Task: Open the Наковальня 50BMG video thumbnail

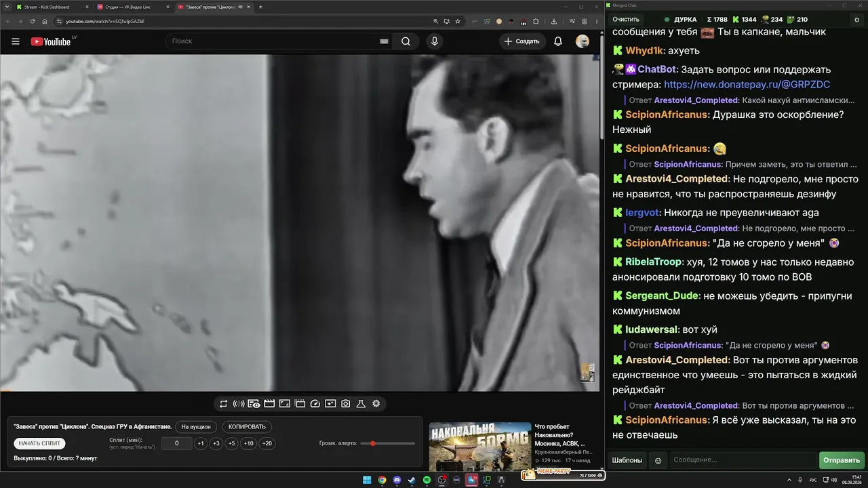Action: coord(480,445)
